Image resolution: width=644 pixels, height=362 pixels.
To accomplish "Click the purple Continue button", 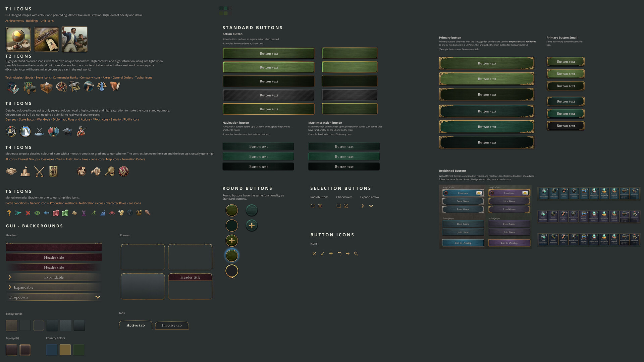I will (509, 193).
